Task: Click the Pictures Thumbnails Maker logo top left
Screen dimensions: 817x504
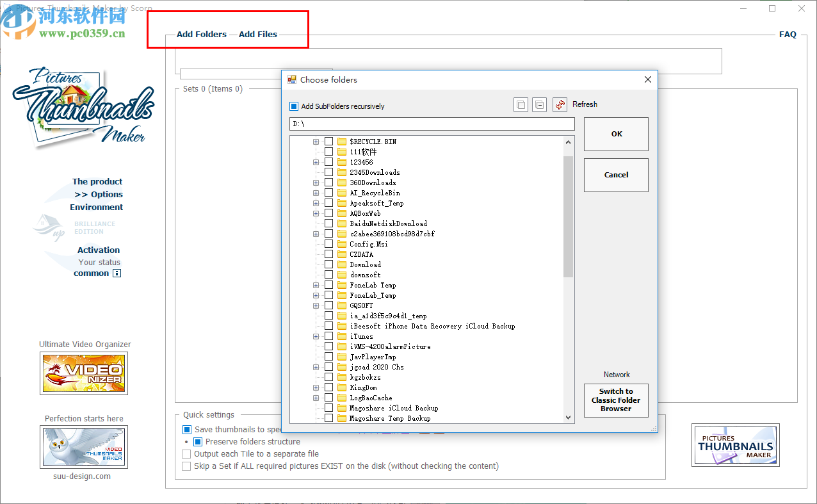Action: [83, 107]
